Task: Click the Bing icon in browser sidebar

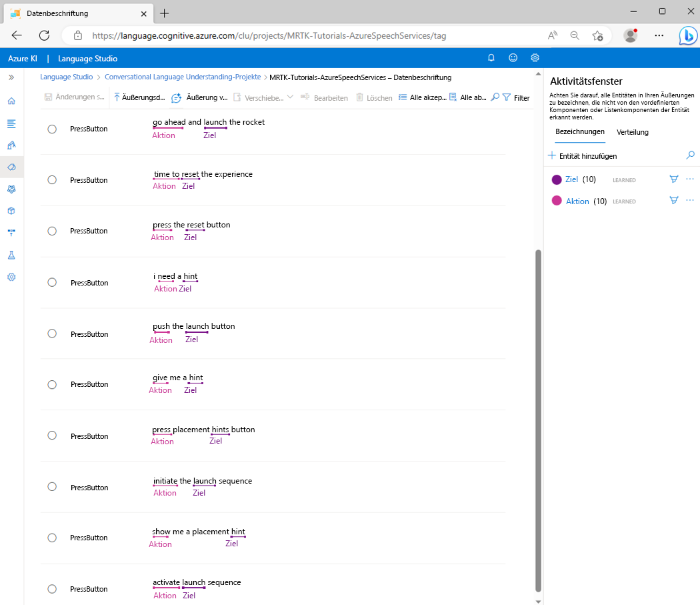Action: (x=687, y=35)
